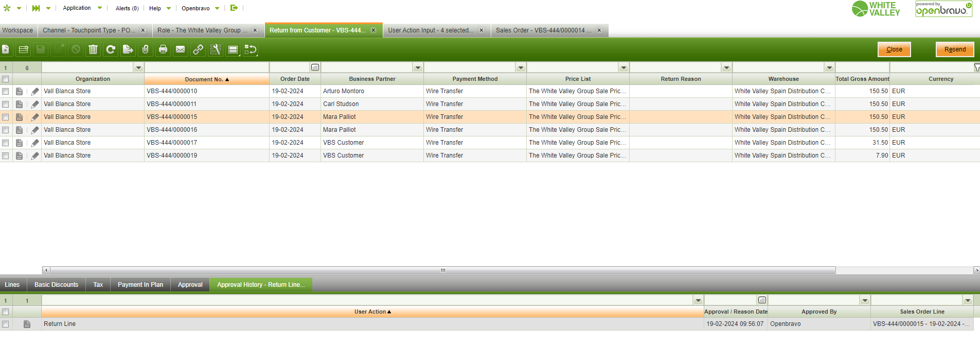980x345 pixels.
Task: Check the VBS-444/0000016 row checkbox
Action: (x=6, y=130)
